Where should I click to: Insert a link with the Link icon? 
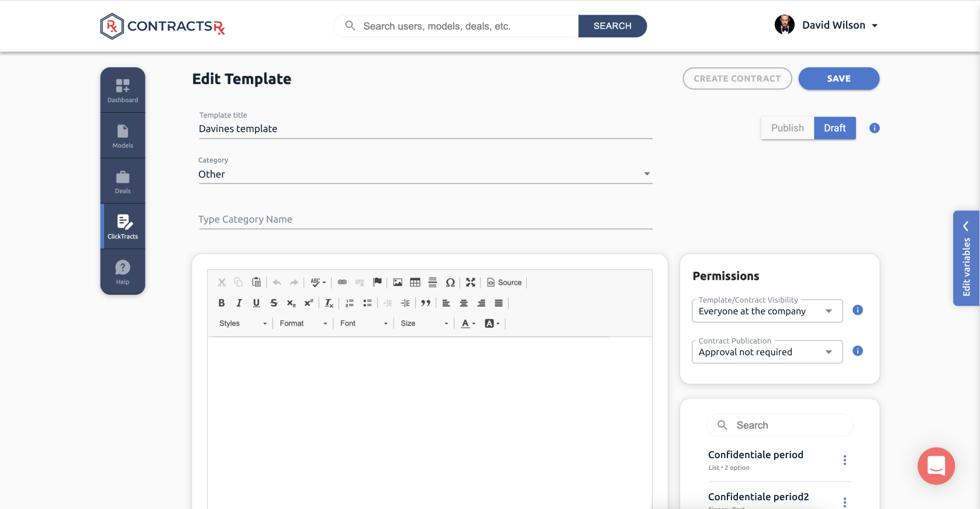point(342,282)
